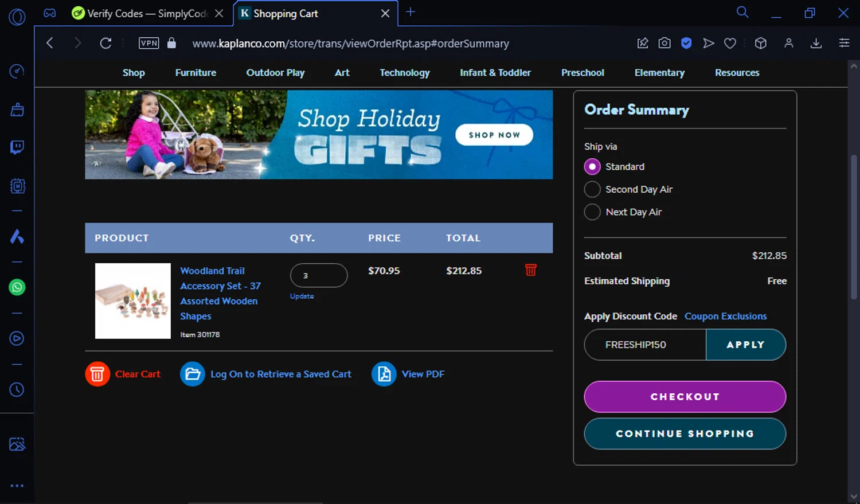Open Woodland Trail Accessory Set product link
This screenshot has height=504, width=860.
click(x=220, y=293)
